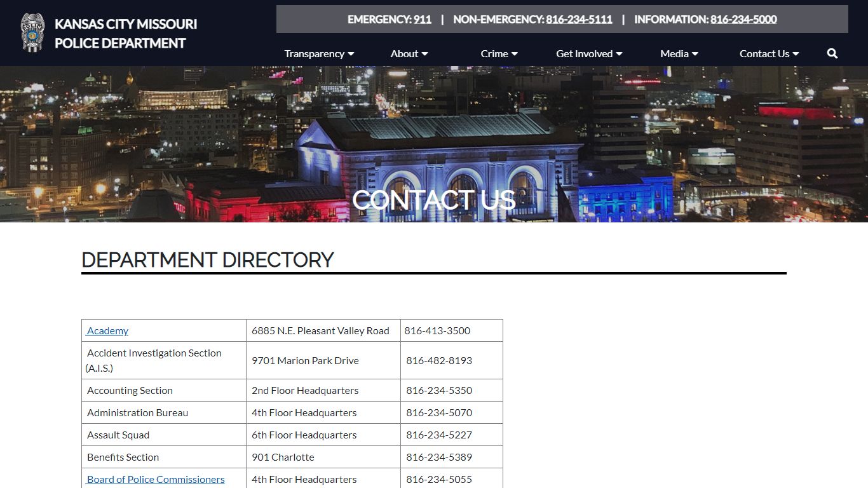Select Accident Investigation Section (A.I.S.) cell

coord(164,360)
